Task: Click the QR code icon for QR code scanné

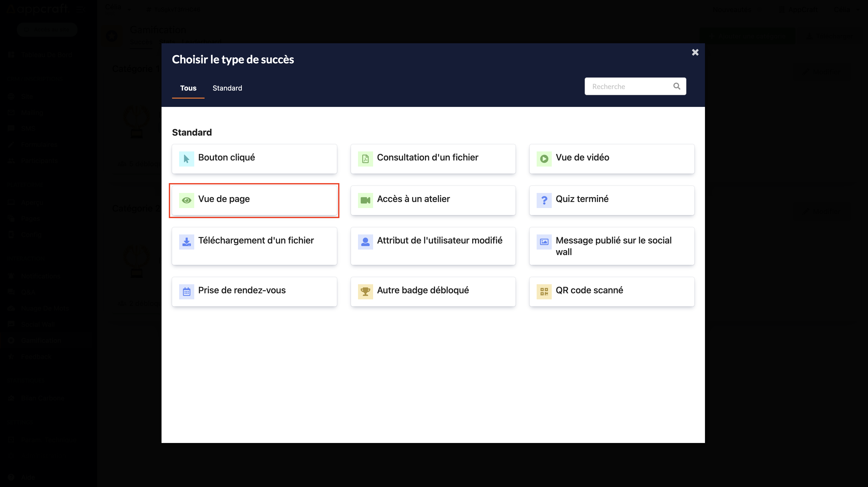Action: point(544,291)
